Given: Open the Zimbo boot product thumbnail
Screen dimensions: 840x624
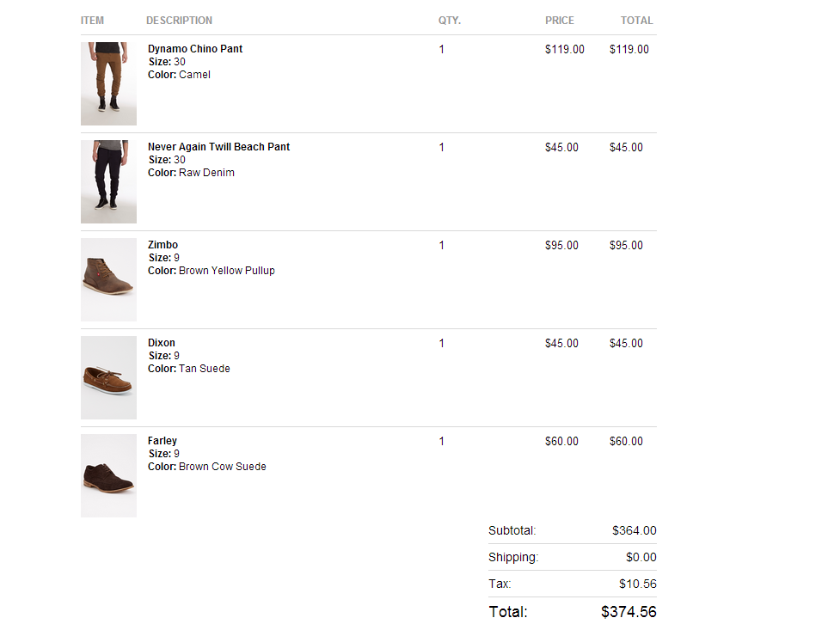Looking at the screenshot, I should 108,280.
